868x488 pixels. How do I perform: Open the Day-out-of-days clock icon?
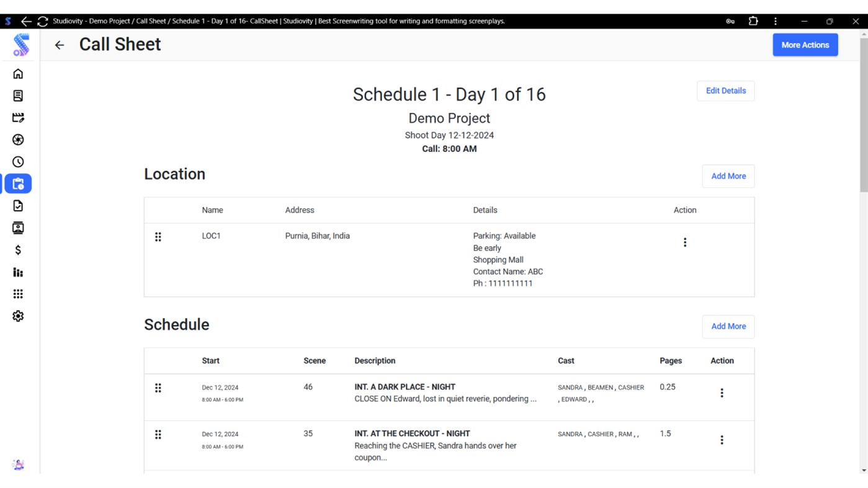(x=18, y=161)
